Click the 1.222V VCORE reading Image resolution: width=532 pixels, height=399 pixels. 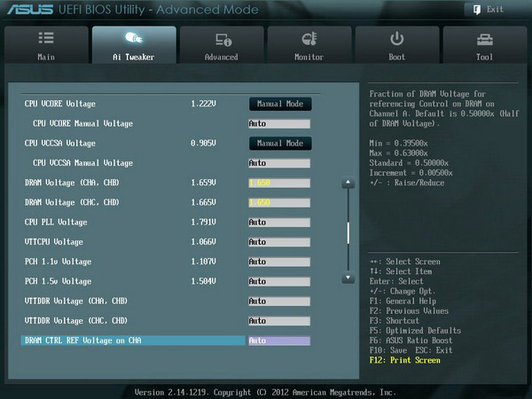203,104
